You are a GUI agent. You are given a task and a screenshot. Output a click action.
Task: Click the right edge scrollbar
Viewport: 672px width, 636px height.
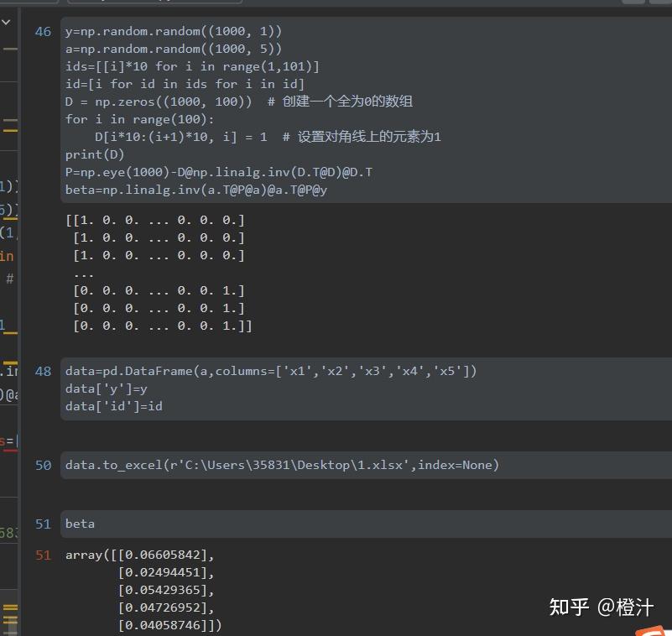[669, 252]
